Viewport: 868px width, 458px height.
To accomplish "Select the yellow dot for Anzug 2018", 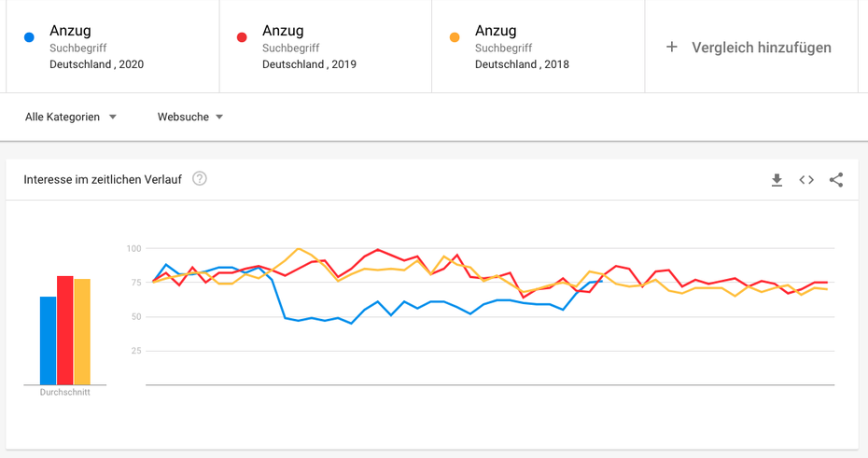I will (x=455, y=37).
